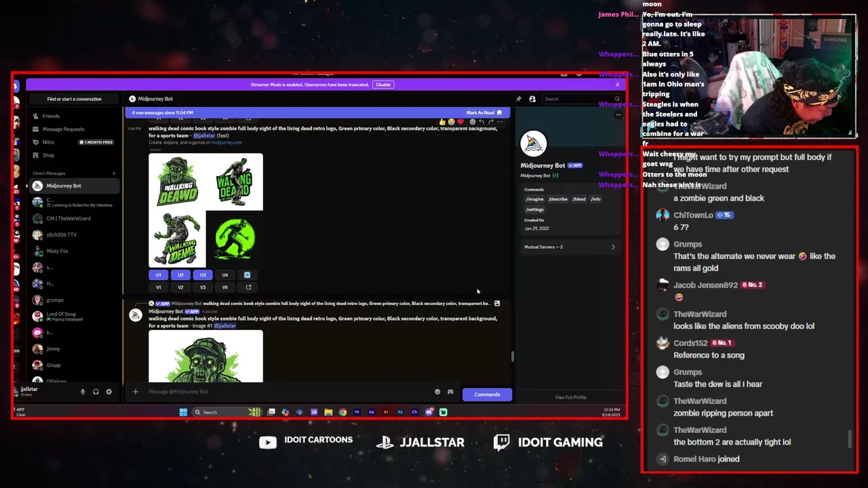Image resolution: width=868 pixels, height=488 pixels.
Task: Forward the Midjourney message
Action: pyautogui.click(x=490, y=122)
